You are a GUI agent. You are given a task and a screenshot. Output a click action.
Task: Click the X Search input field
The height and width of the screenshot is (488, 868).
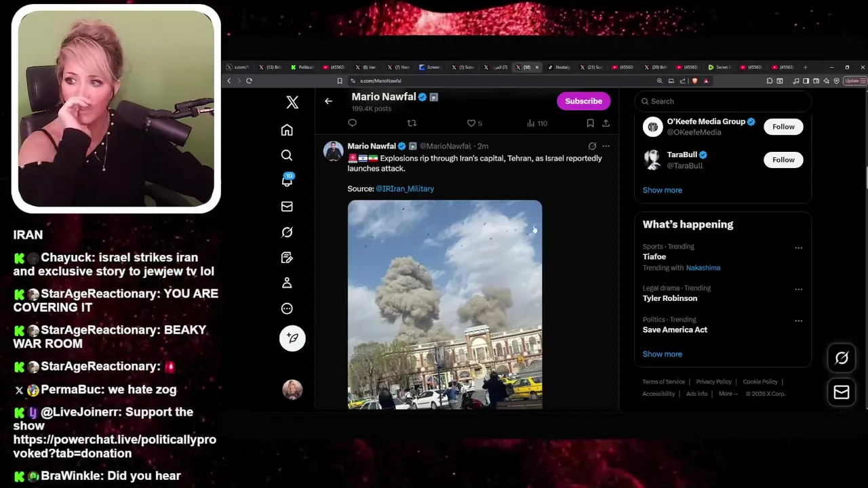[x=723, y=101]
